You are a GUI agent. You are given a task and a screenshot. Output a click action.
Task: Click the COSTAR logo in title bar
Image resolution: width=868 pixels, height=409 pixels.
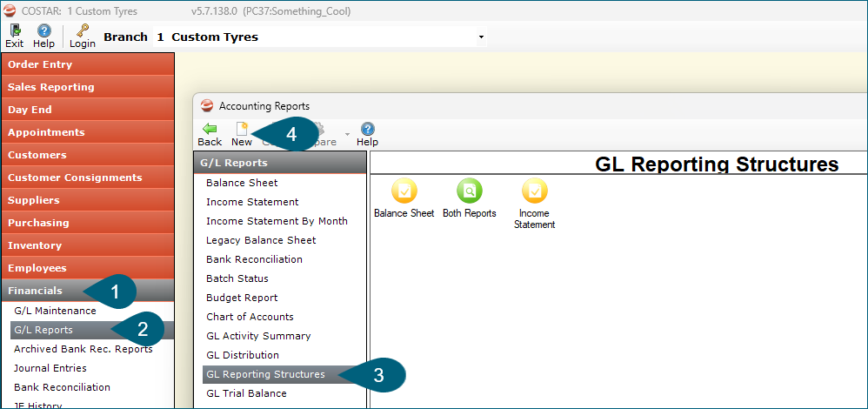[x=10, y=10]
